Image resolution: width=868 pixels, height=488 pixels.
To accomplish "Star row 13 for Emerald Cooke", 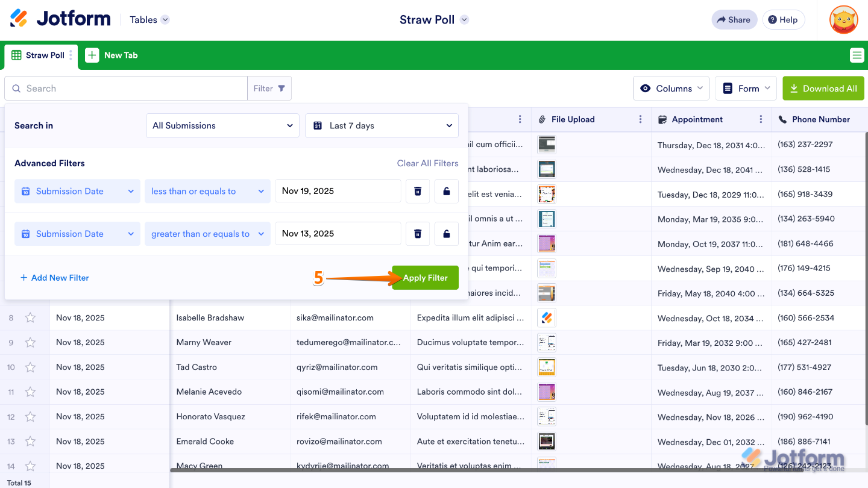I will 31,441.
